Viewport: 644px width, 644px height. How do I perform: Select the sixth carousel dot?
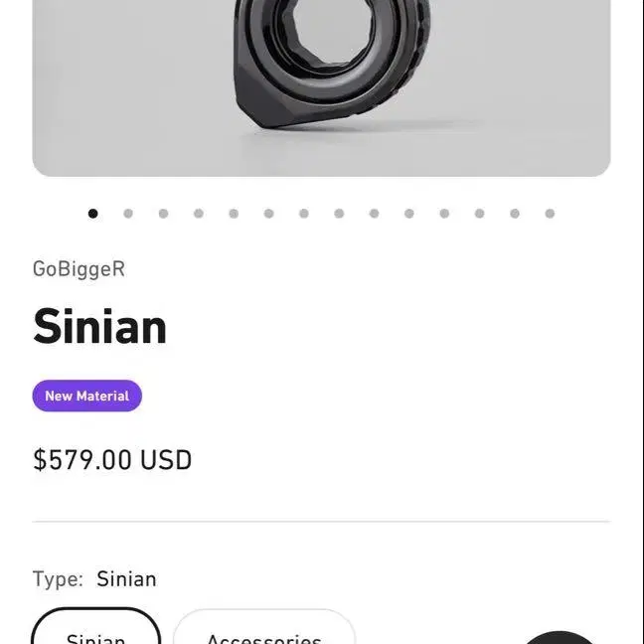pyautogui.click(x=269, y=214)
